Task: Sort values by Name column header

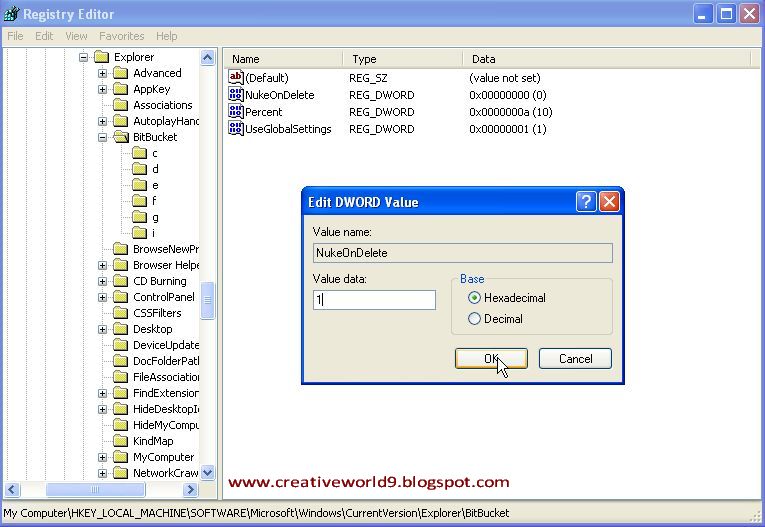Action: pyautogui.click(x=283, y=59)
